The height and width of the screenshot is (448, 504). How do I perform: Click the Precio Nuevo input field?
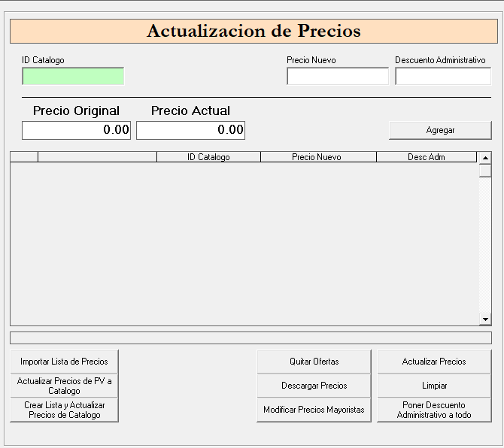(337, 76)
